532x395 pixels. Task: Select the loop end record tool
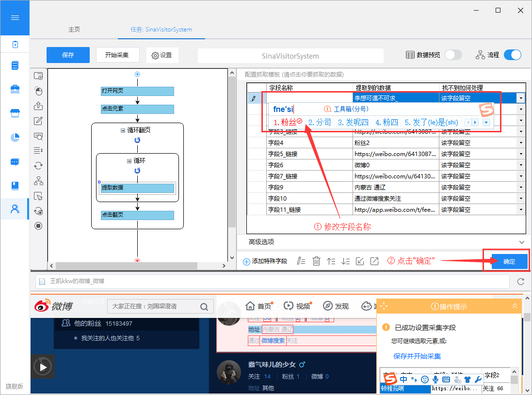[38, 211]
